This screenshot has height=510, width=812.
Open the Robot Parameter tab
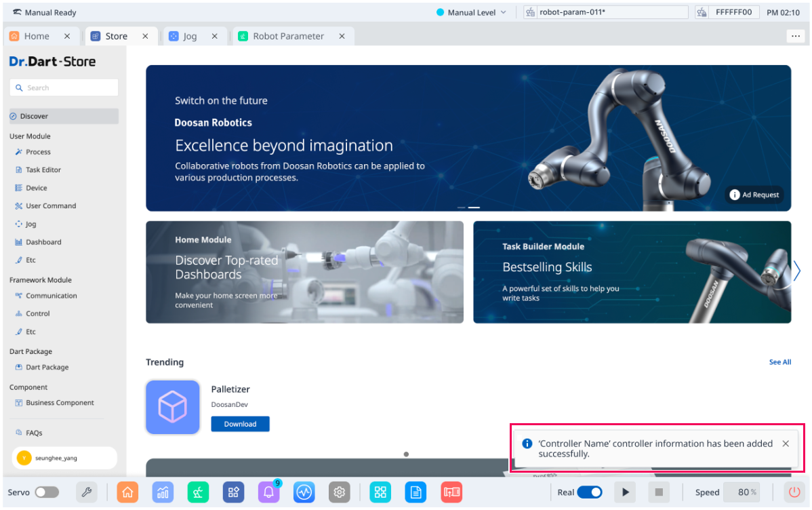289,36
